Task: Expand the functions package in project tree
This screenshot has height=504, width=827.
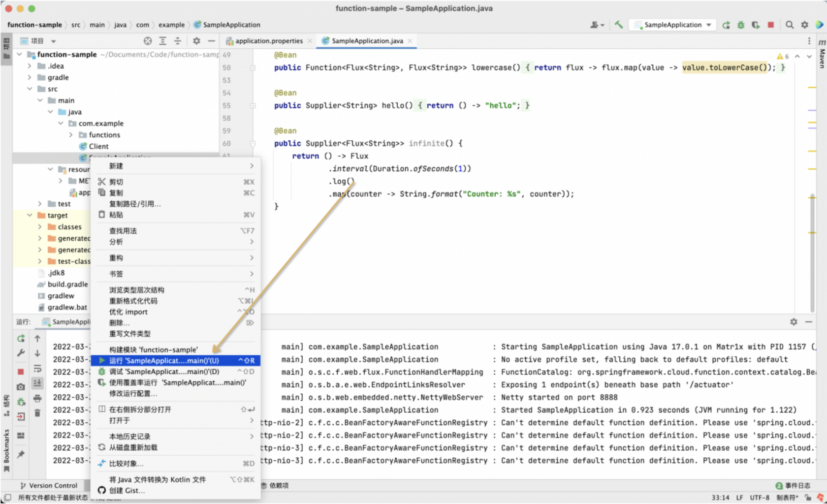Action: tap(71, 135)
